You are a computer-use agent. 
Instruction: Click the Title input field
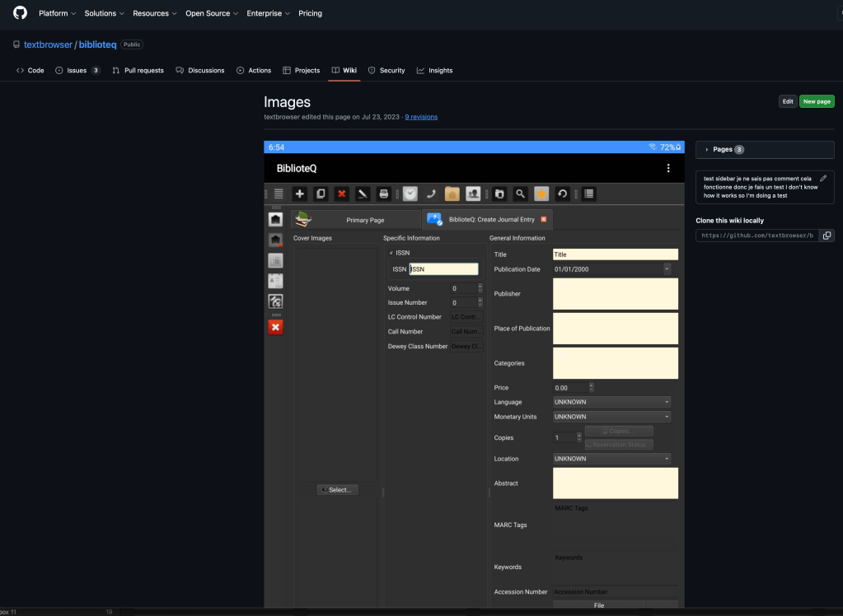tap(615, 254)
